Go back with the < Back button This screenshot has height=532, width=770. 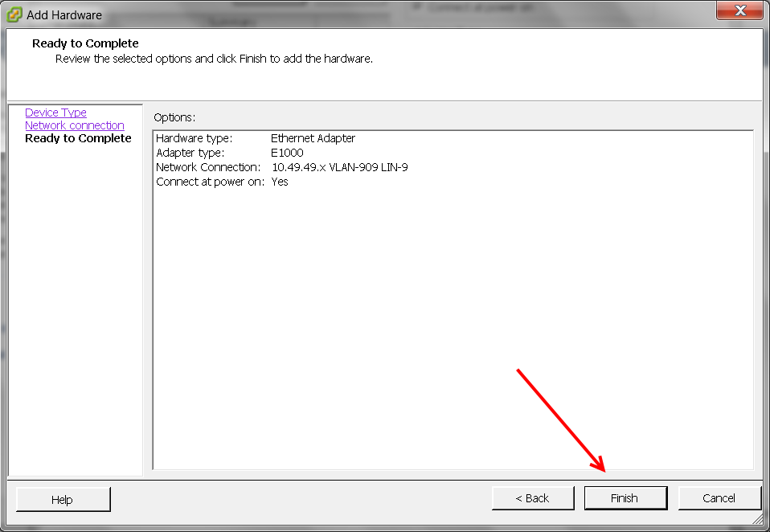pyautogui.click(x=533, y=498)
